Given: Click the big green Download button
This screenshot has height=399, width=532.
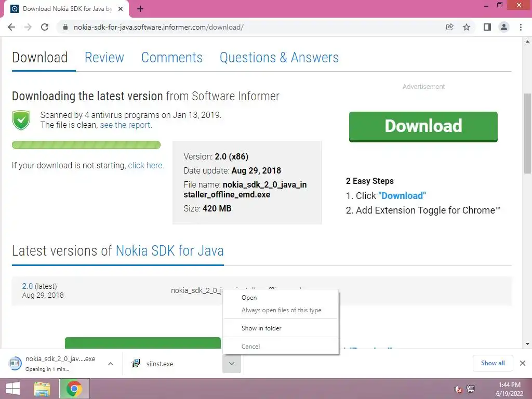Looking at the screenshot, I should tap(423, 127).
